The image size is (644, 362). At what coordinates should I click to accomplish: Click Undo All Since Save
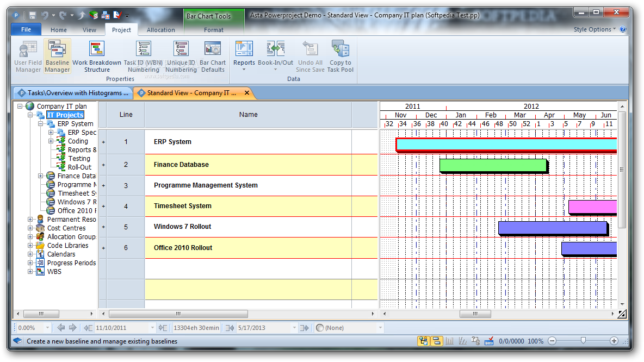coord(310,56)
